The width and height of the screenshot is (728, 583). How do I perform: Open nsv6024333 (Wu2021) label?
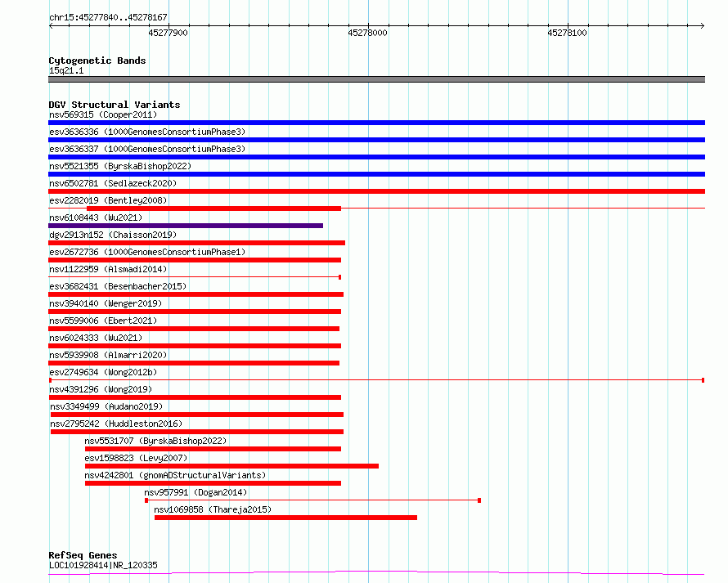pos(96,338)
